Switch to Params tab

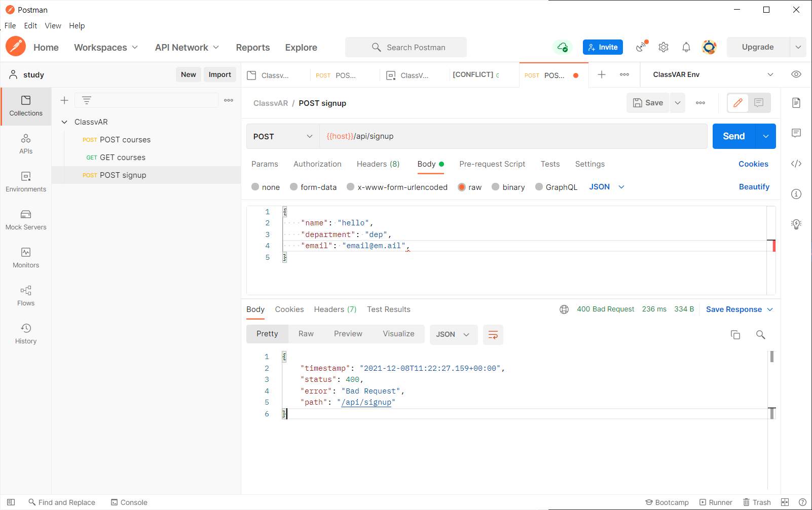265,164
